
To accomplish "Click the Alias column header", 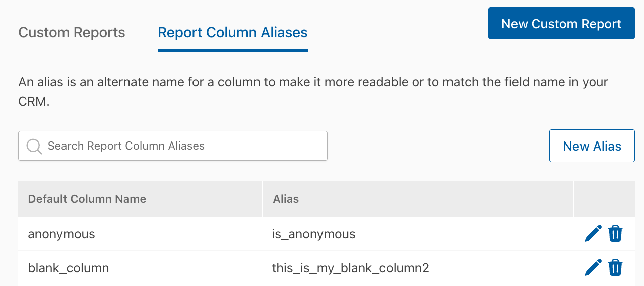I will pyautogui.click(x=286, y=199).
